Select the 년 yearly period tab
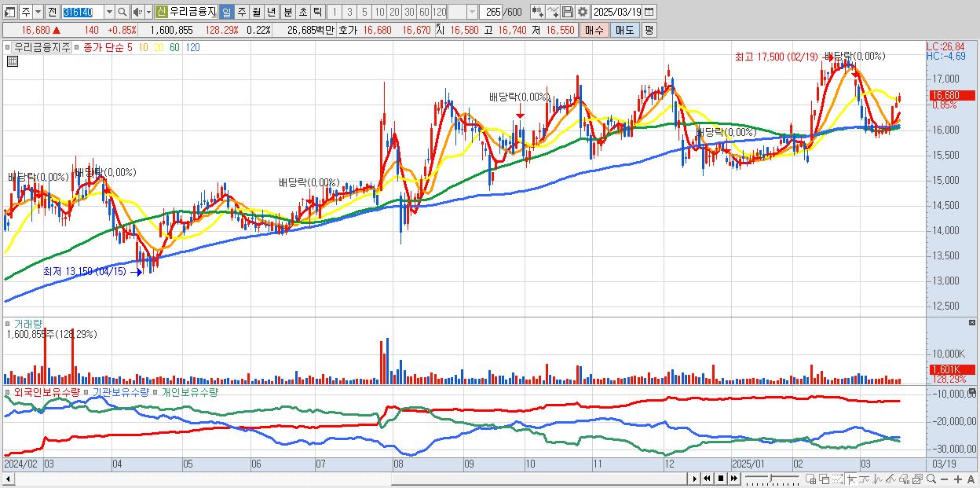Screen dimensions: 980x488 click(271, 12)
